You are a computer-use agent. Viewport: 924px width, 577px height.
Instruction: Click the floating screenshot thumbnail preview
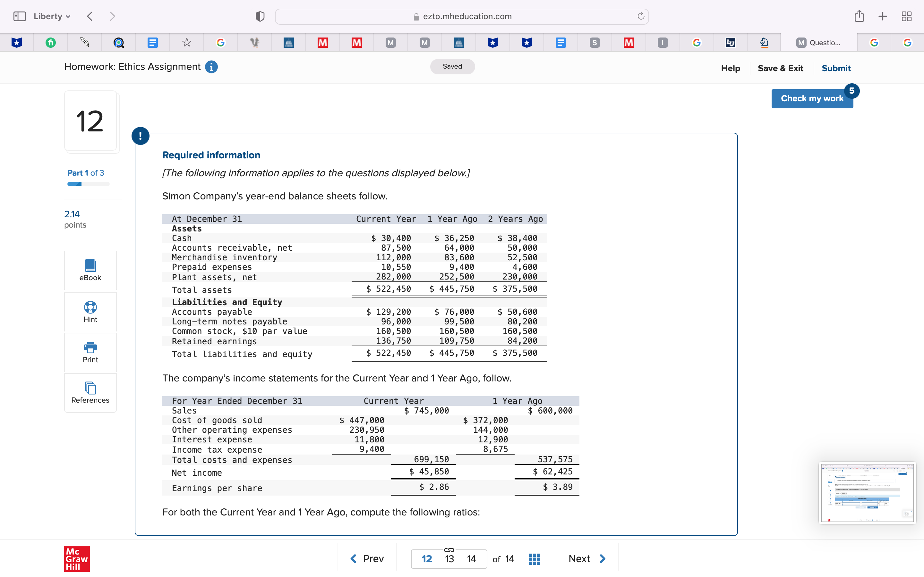tap(867, 493)
